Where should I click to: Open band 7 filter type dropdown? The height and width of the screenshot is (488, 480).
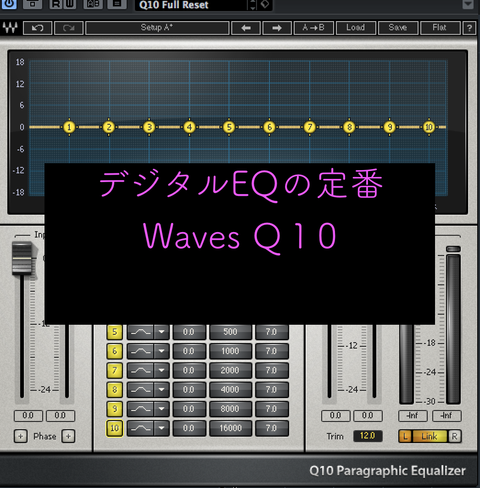pos(162,370)
